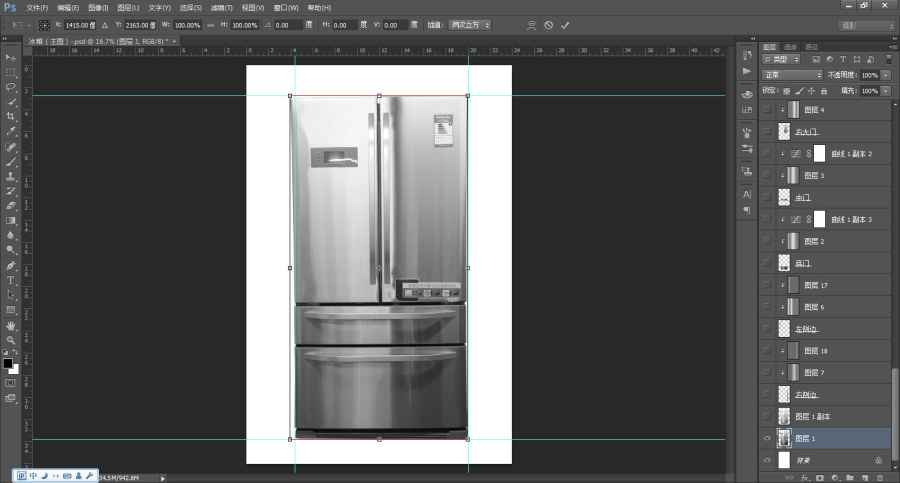Open the interpolation dropdown 两次立方

(470, 25)
